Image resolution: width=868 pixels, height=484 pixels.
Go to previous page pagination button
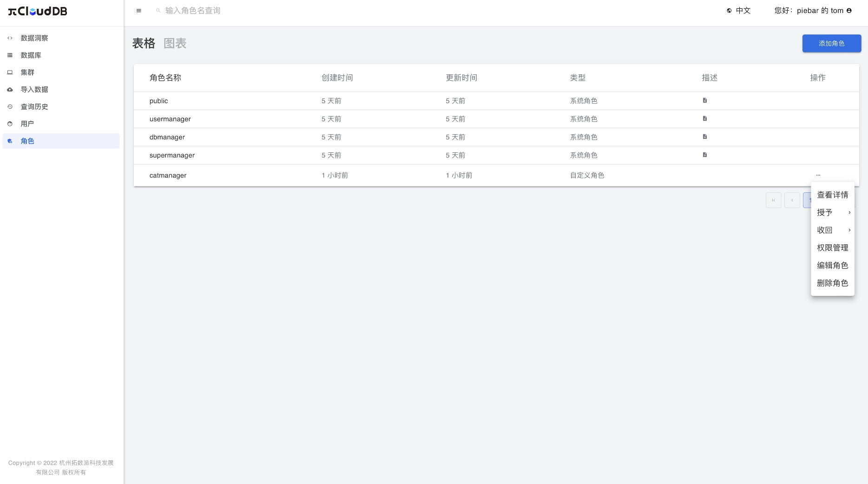792,200
